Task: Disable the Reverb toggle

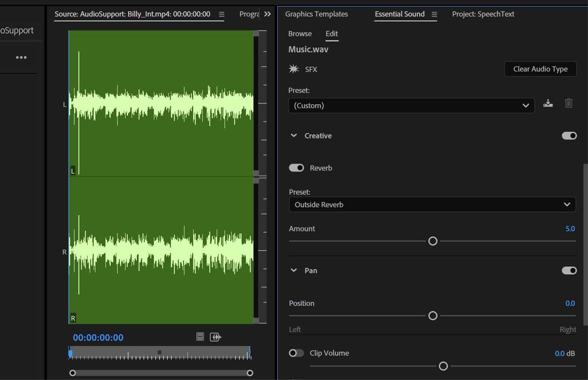Action: click(x=296, y=168)
